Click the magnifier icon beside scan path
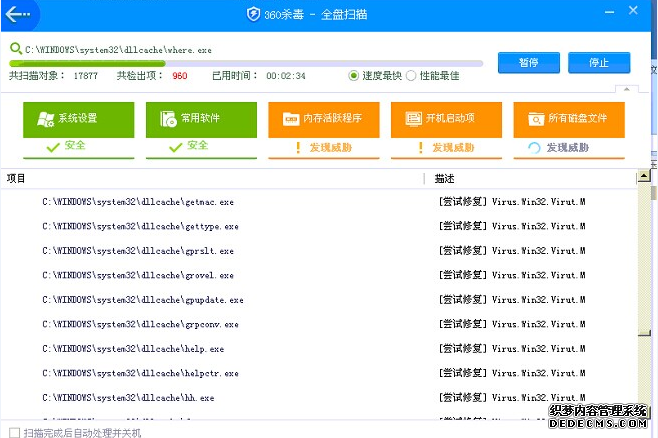Screen dimensions: 658x438 pos(16,49)
